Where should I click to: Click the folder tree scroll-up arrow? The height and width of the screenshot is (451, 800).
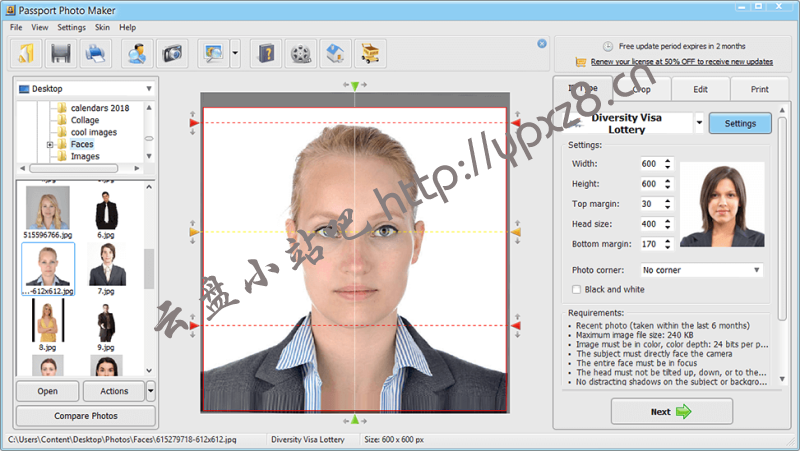(x=149, y=108)
